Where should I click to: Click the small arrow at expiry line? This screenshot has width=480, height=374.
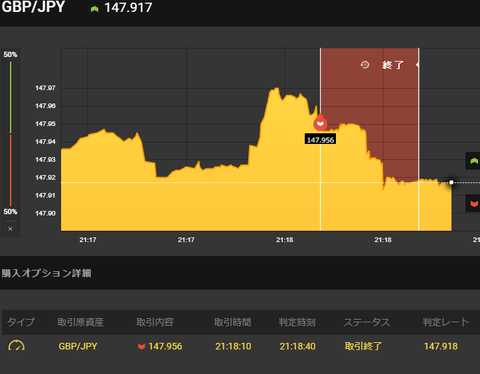(x=417, y=65)
